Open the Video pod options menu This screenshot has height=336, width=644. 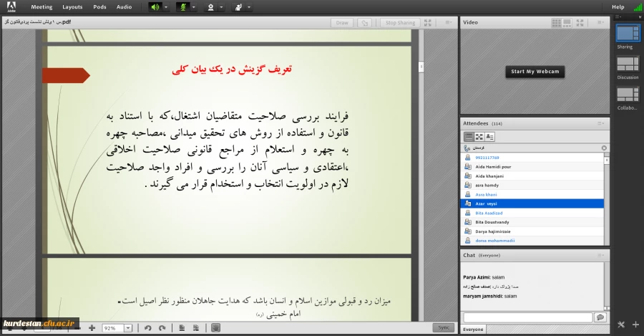pos(601,22)
